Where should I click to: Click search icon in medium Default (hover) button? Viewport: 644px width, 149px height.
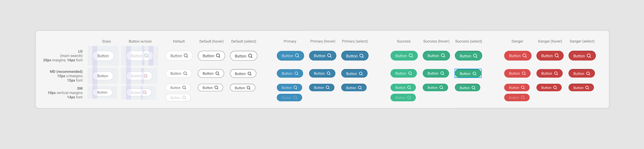pyautogui.click(x=217, y=74)
